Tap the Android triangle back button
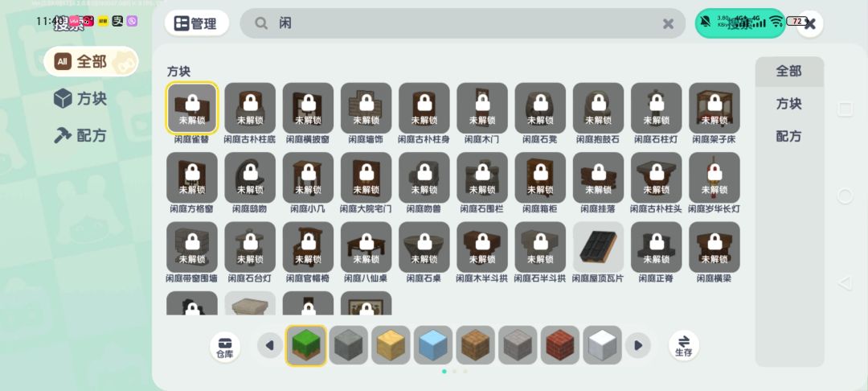The image size is (868, 391). tap(845, 283)
